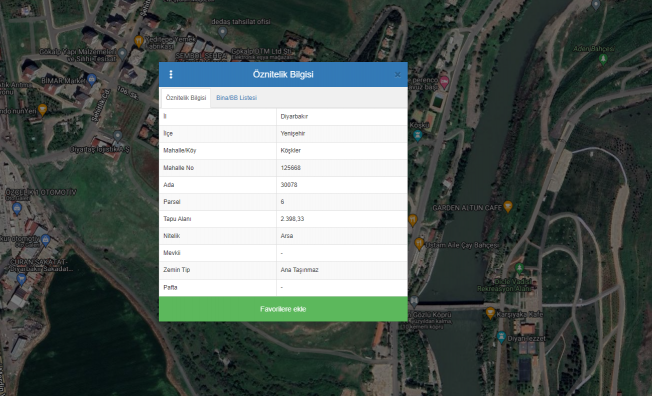Screen dimensions: 652x396
Task: Open the Ustam Aile Çay Bahçesi marker
Action: [x=419, y=244]
